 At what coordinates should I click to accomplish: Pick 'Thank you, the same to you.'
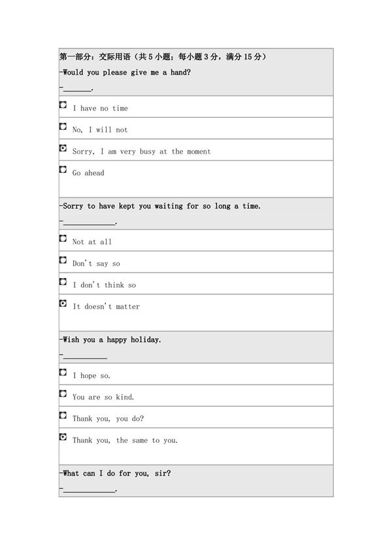[63, 437]
